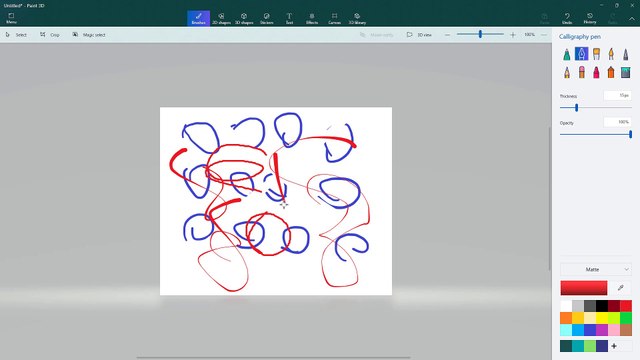Viewport: 640px width, 360px height.
Task: Open the Matte material dropdown
Action: coord(596,269)
